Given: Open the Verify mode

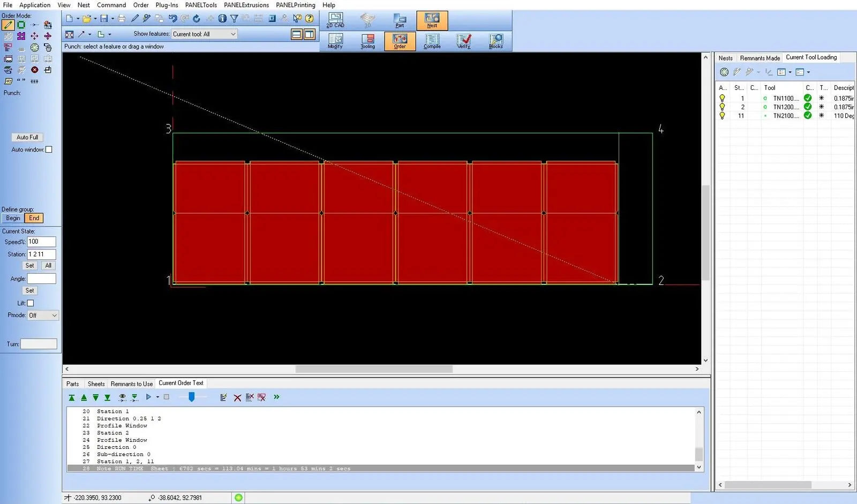Looking at the screenshot, I should (464, 41).
